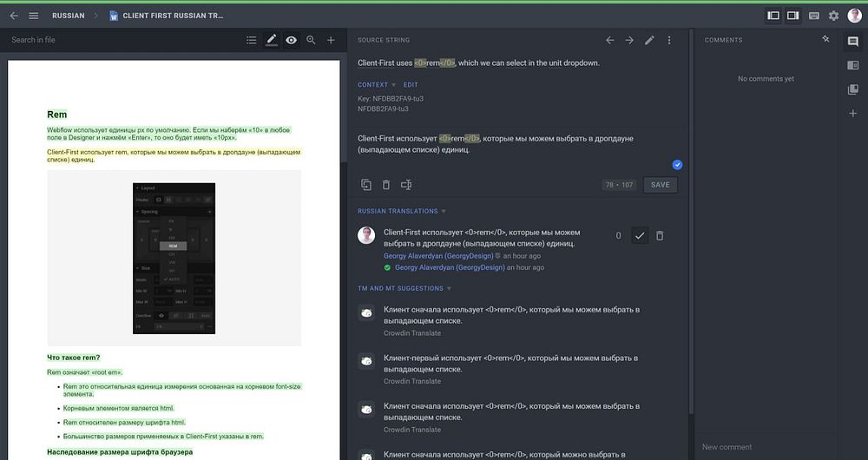
Task: Select the "Rem относителен размеру шрифта html" bullet
Action: tap(124, 423)
